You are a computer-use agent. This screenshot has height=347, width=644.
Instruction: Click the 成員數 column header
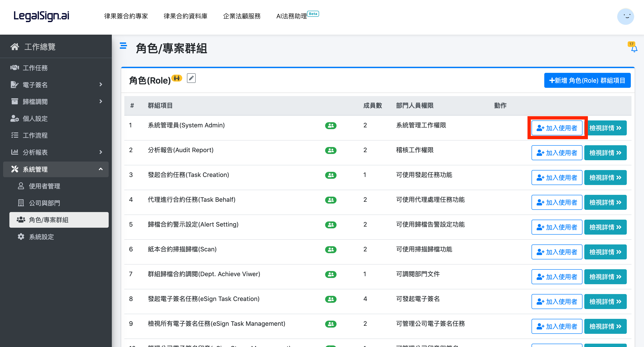(x=373, y=105)
